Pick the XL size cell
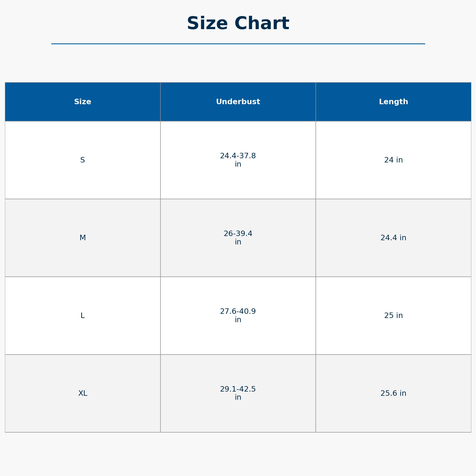Image resolution: width=476 pixels, height=476 pixels. (x=83, y=393)
